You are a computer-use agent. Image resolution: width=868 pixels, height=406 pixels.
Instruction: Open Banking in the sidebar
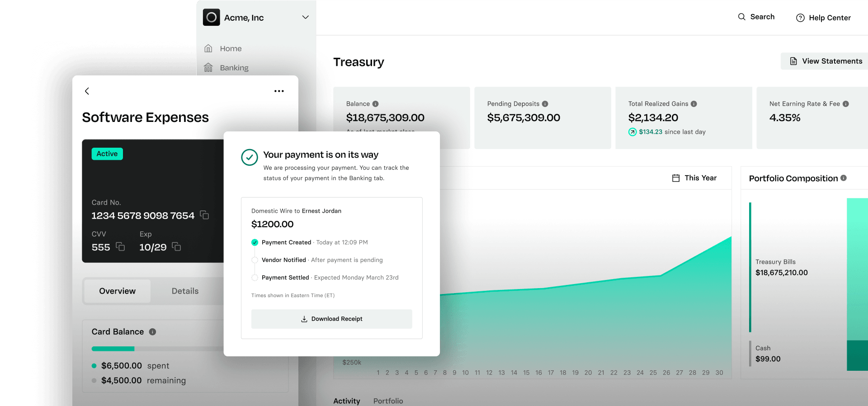(234, 68)
